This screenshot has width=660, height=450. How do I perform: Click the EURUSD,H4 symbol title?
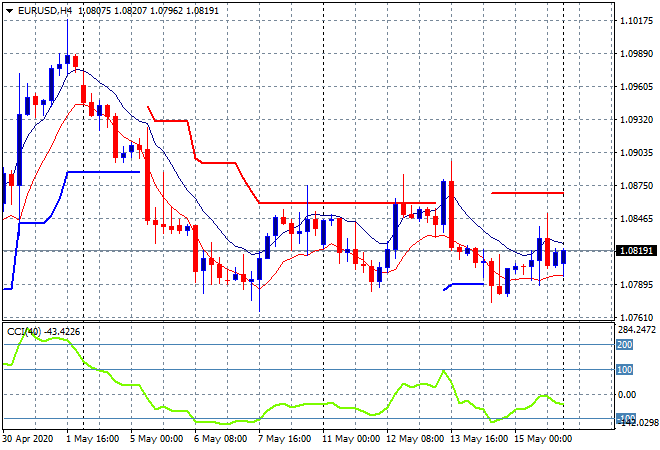click(x=45, y=11)
